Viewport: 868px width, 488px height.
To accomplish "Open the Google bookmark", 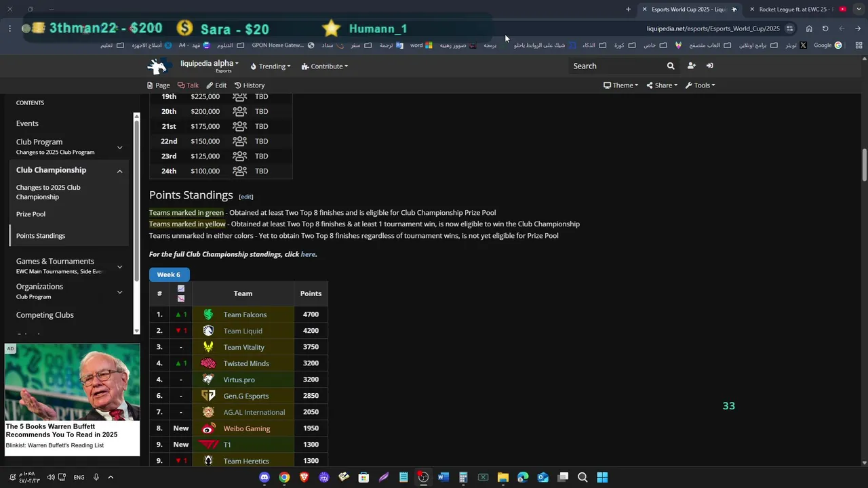I will (827, 45).
